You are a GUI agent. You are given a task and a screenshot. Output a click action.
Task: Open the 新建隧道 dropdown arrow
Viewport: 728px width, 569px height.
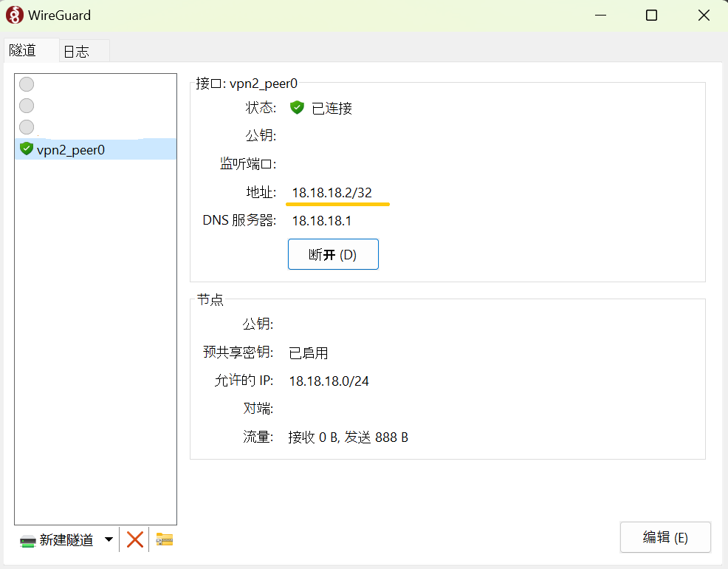pyautogui.click(x=109, y=539)
